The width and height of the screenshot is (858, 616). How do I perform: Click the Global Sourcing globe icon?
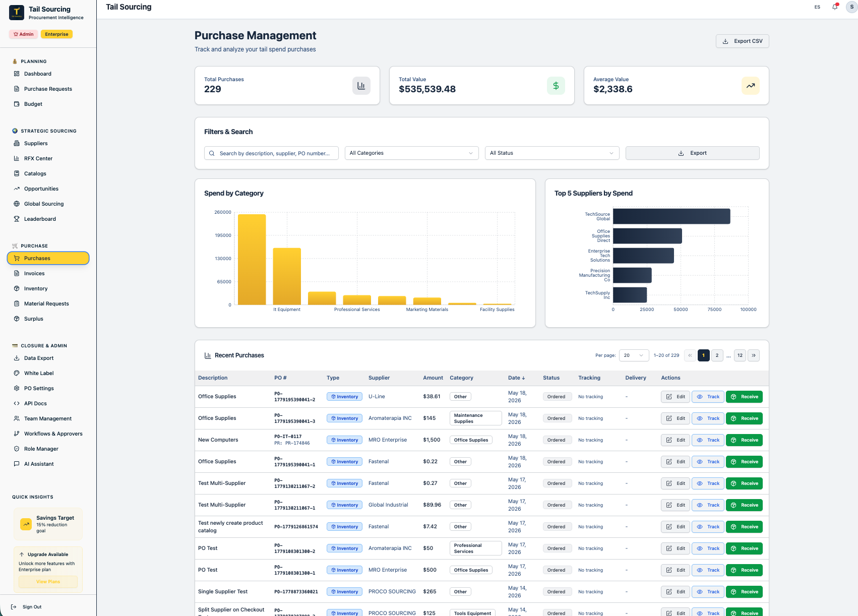(x=17, y=204)
